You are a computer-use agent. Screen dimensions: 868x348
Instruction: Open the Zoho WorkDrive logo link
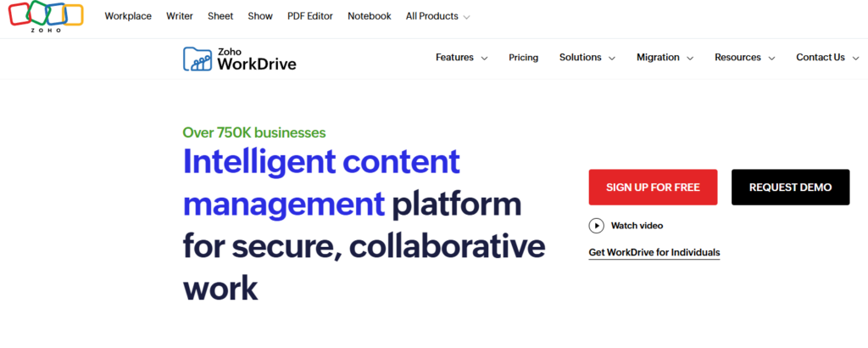[240, 59]
